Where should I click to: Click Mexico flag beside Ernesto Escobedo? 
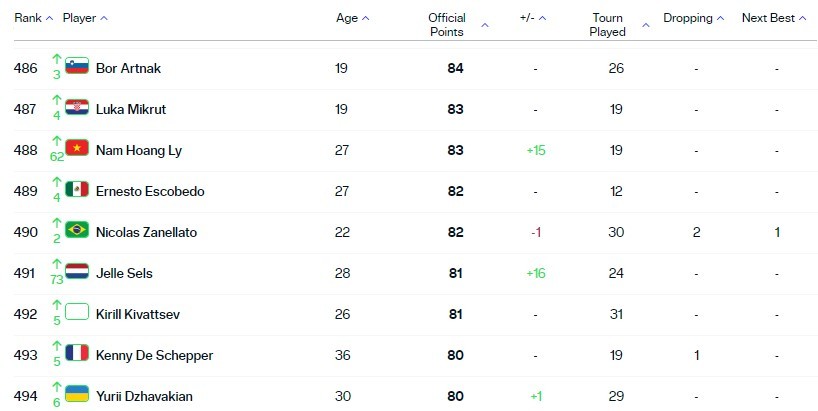pyautogui.click(x=77, y=189)
